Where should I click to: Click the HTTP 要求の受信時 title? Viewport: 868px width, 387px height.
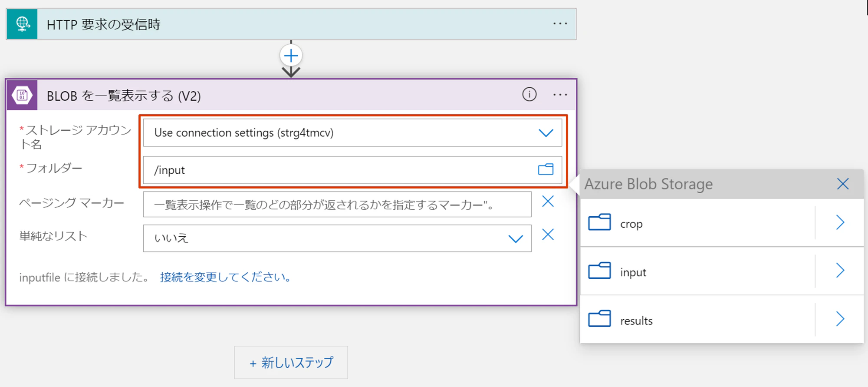click(x=103, y=24)
